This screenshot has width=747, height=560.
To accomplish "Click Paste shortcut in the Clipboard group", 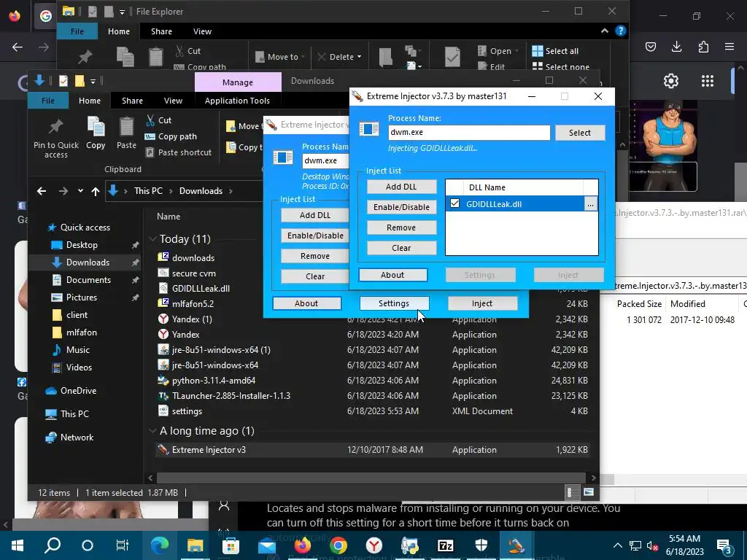I will tap(178, 152).
